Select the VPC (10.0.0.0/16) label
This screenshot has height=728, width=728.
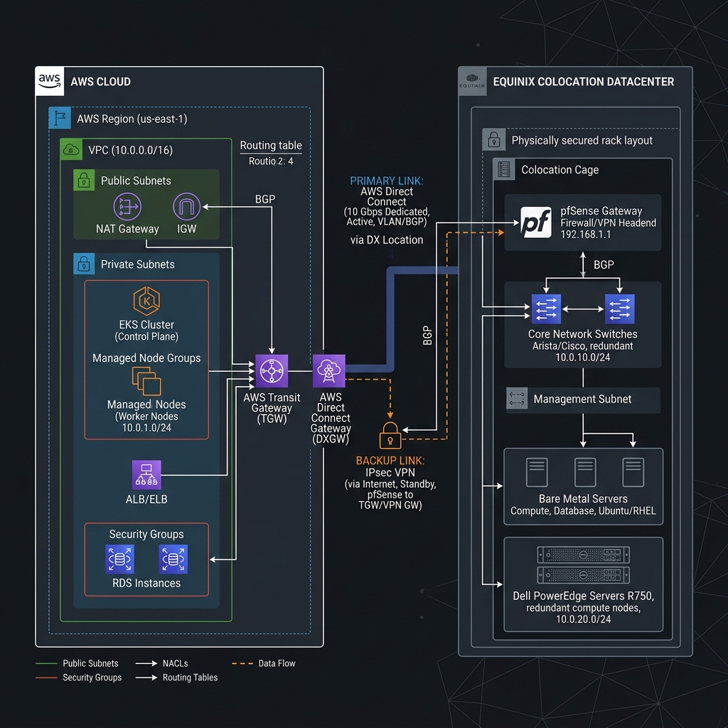pos(131,151)
